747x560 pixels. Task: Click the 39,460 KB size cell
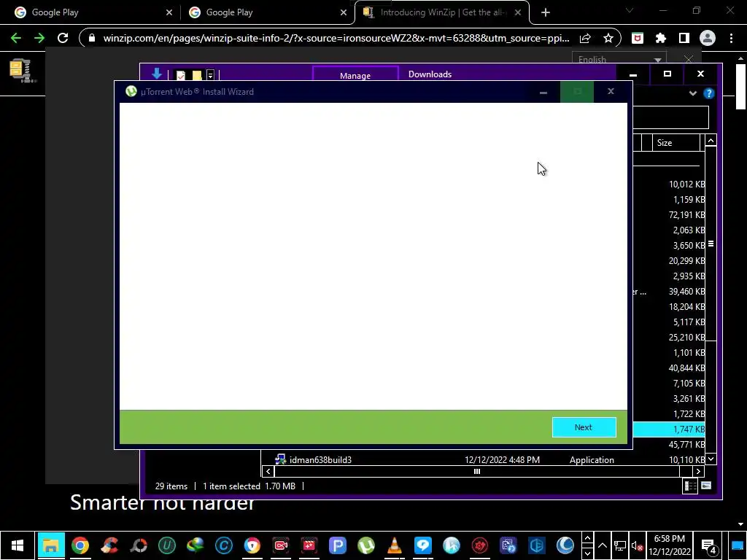click(686, 292)
